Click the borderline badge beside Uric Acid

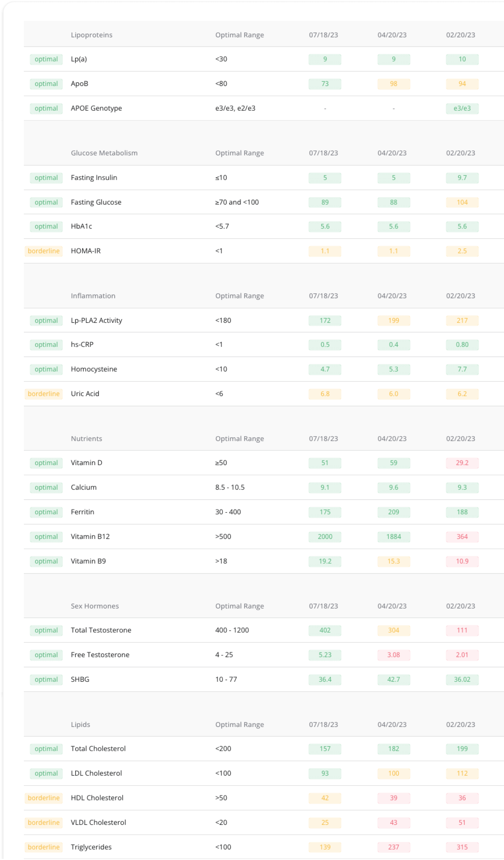pyautogui.click(x=43, y=394)
